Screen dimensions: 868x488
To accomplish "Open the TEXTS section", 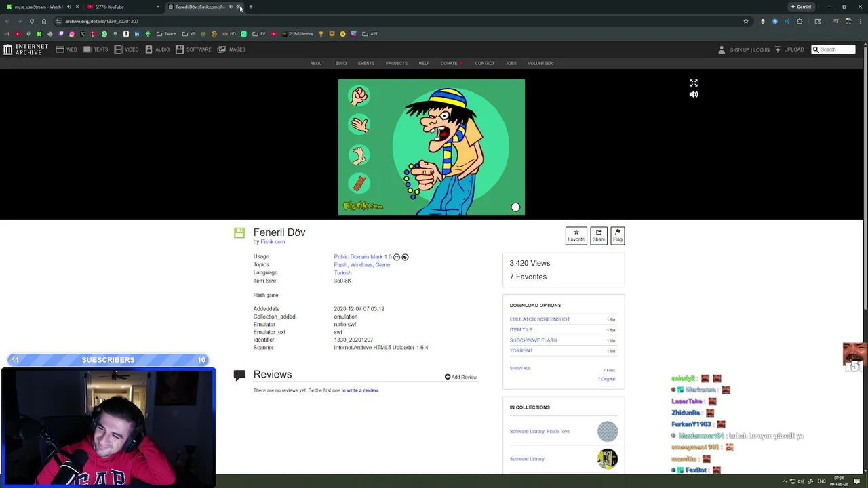I will pos(96,49).
